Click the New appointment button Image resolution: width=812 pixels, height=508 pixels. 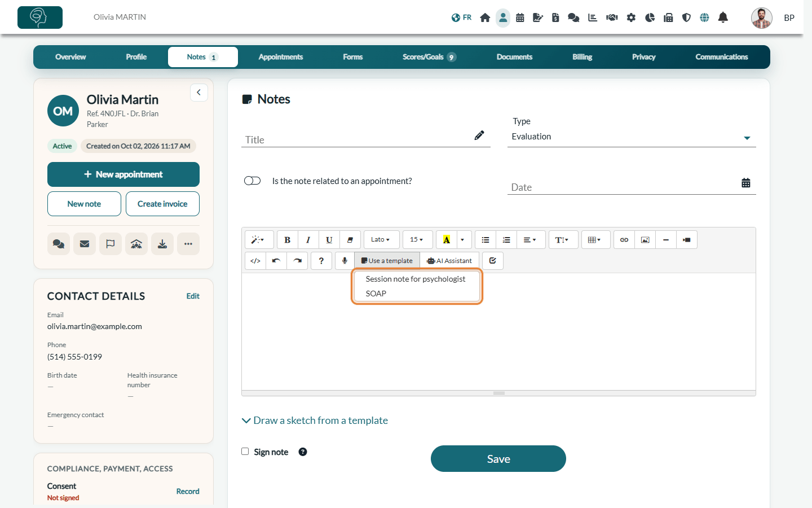click(x=123, y=174)
